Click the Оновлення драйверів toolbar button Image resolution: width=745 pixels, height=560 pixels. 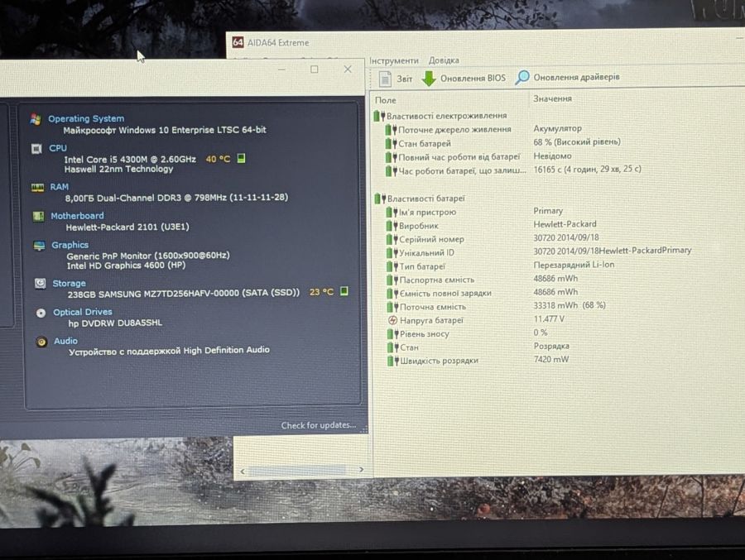click(567, 78)
